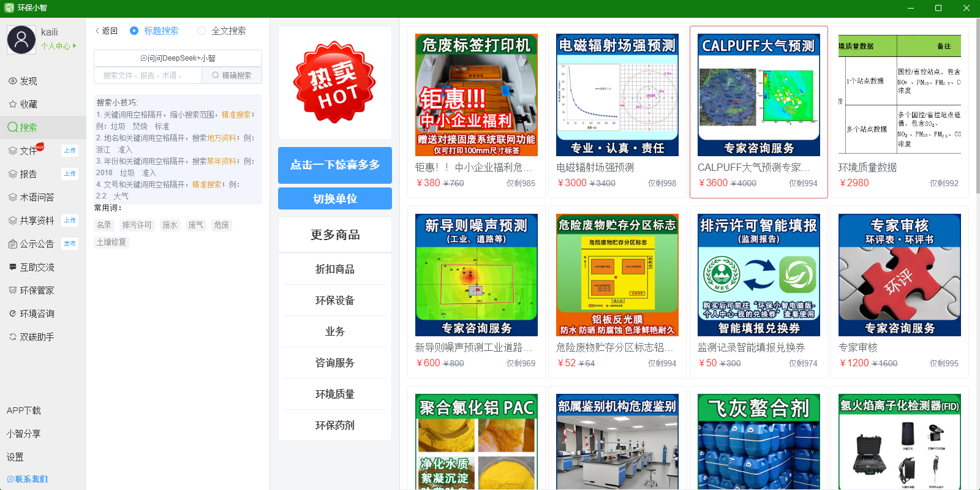980x490 pixels.
Task: Click the 精确搜索 button
Action: [x=232, y=75]
